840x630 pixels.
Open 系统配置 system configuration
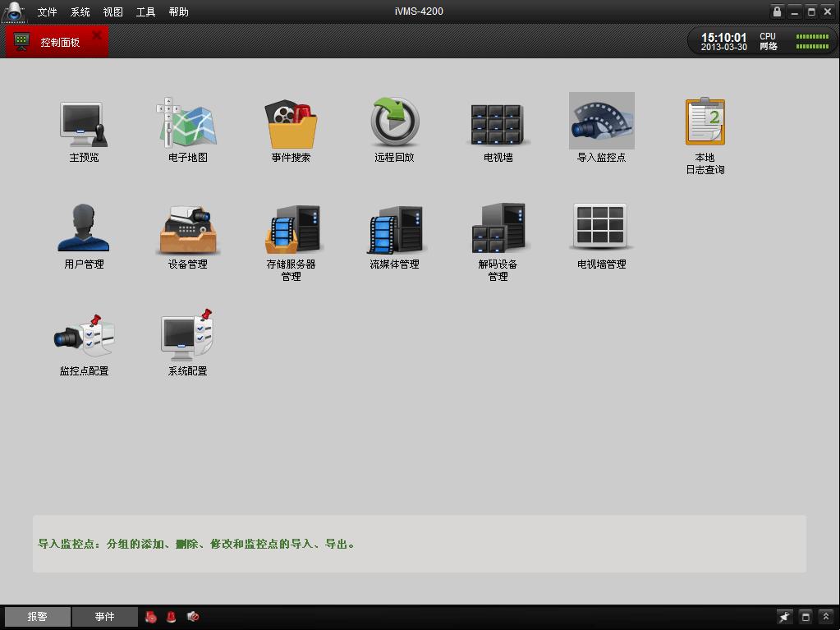coord(187,337)
